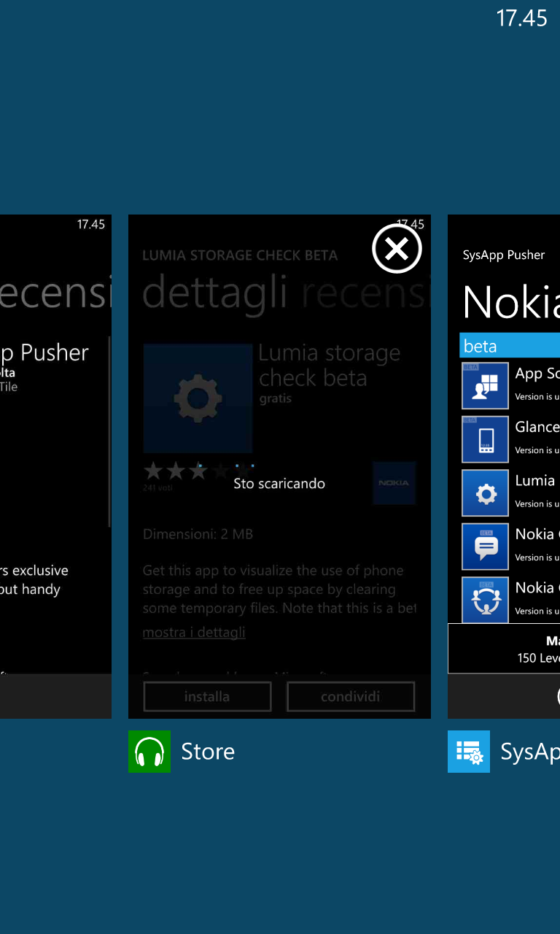Tap the Nokia publisher logo
This screenshot has height=934, width=560.
point(394,483)
